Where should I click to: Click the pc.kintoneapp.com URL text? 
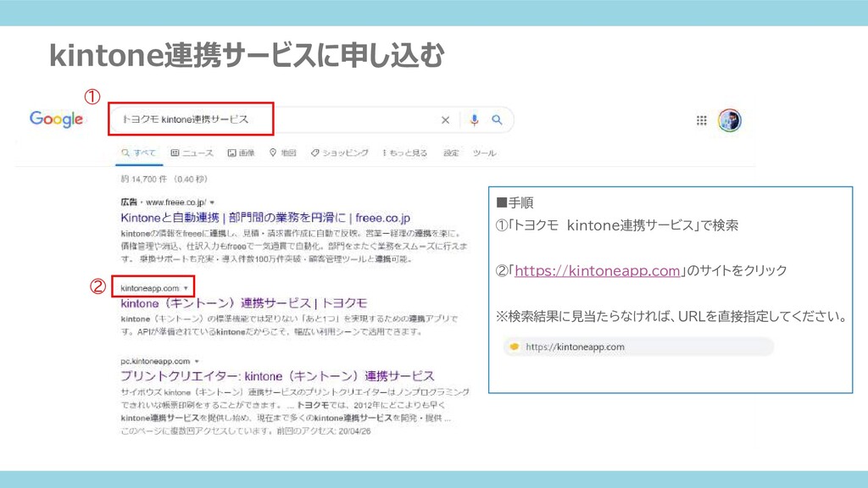pyautogui.click(x=155, y=361)
